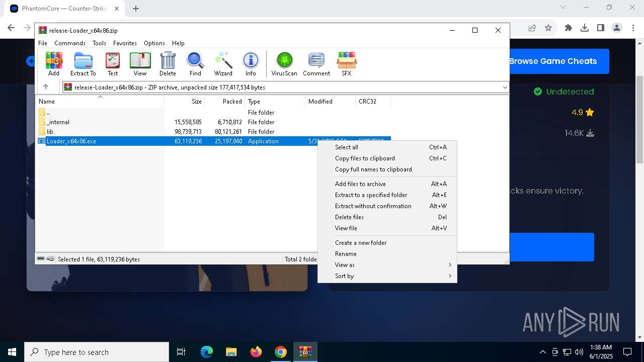Open the Wizard wand icon
Image resolution: width=644 pixels, height=362 pixels.
223,64
